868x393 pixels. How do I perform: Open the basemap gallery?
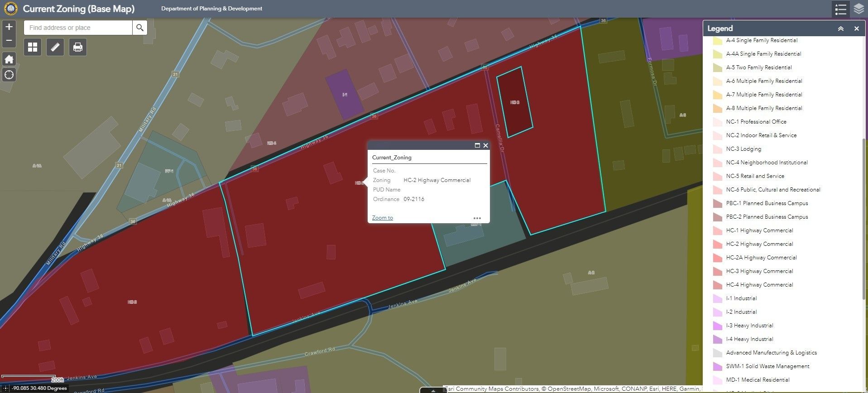pyautogui.click(x=33, y=47)
